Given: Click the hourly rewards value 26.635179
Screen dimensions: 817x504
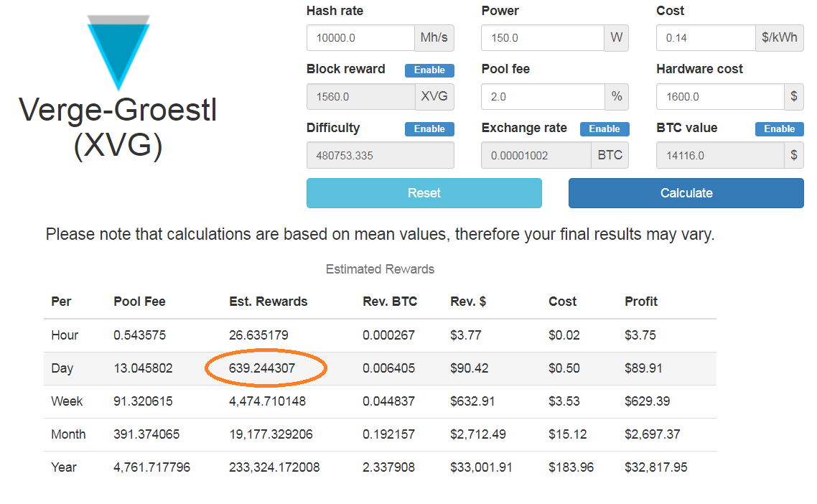Looking at the screenshot, I should [x=258, y=335].
